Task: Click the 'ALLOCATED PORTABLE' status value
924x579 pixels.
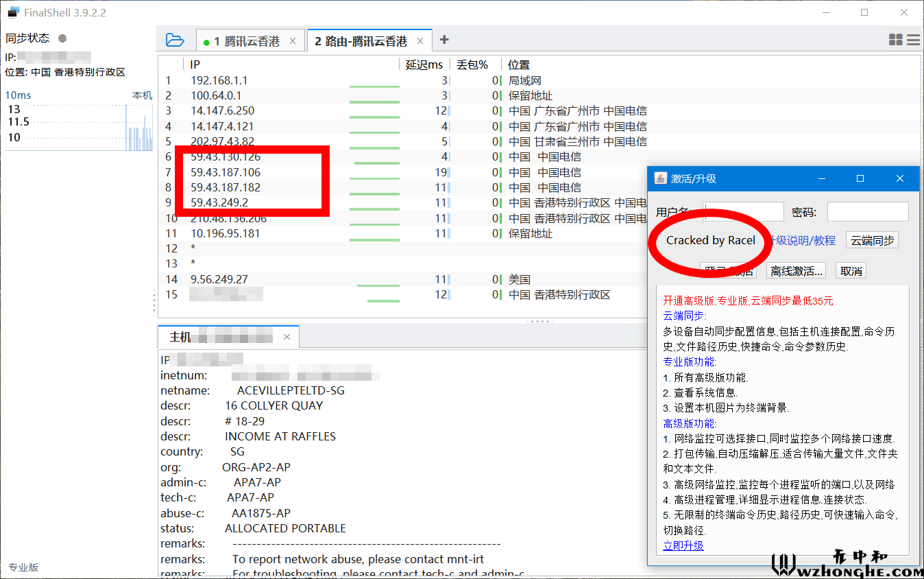Action: click(285, 528)
